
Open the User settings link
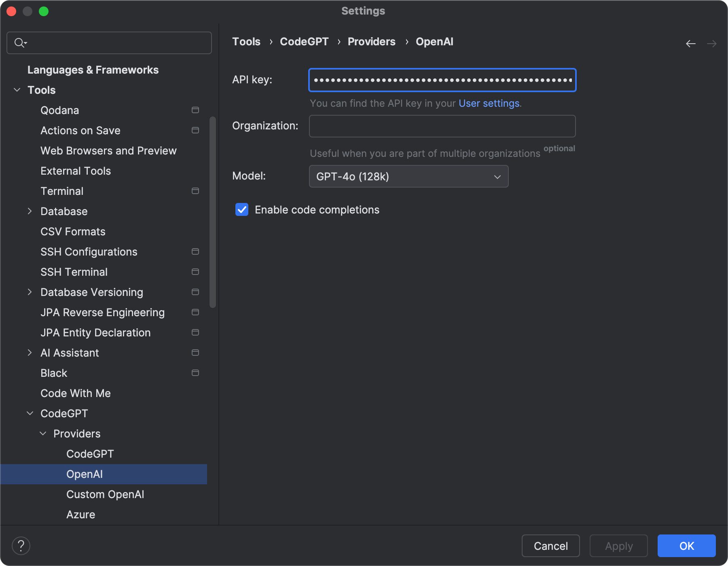click(489, 103)
